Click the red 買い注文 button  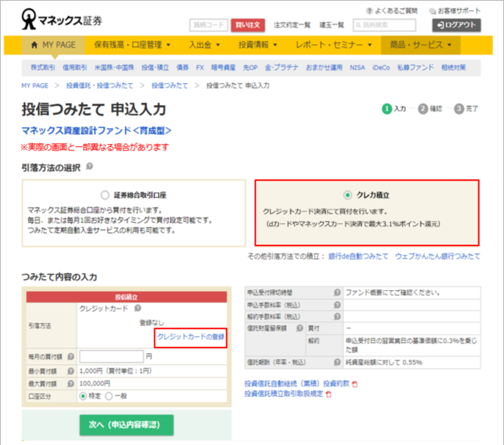tap(248, 25)
